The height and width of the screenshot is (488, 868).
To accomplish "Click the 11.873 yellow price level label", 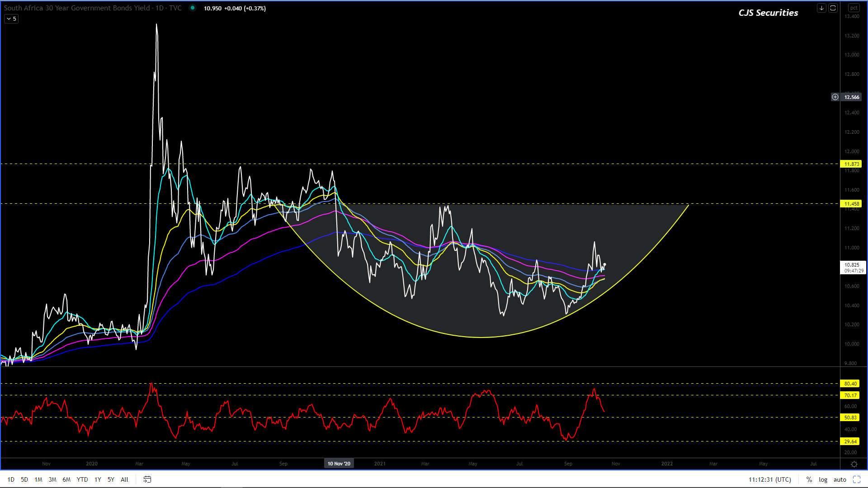I will click(852, 164).
